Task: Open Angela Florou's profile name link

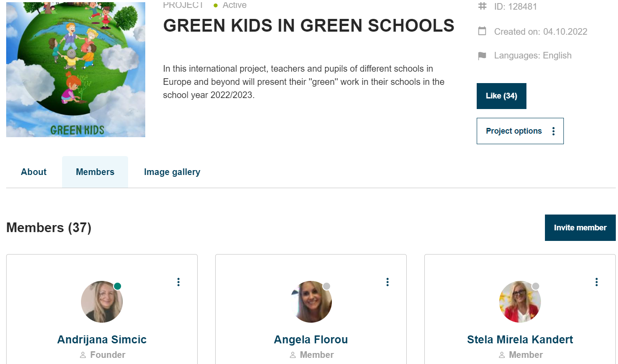Action: pyautogui.click(x=311, y=339)
